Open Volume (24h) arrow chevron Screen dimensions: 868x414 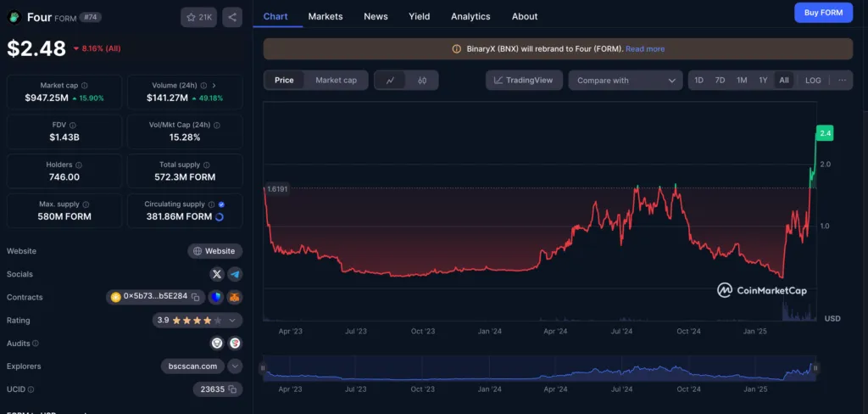coord(214,86)
